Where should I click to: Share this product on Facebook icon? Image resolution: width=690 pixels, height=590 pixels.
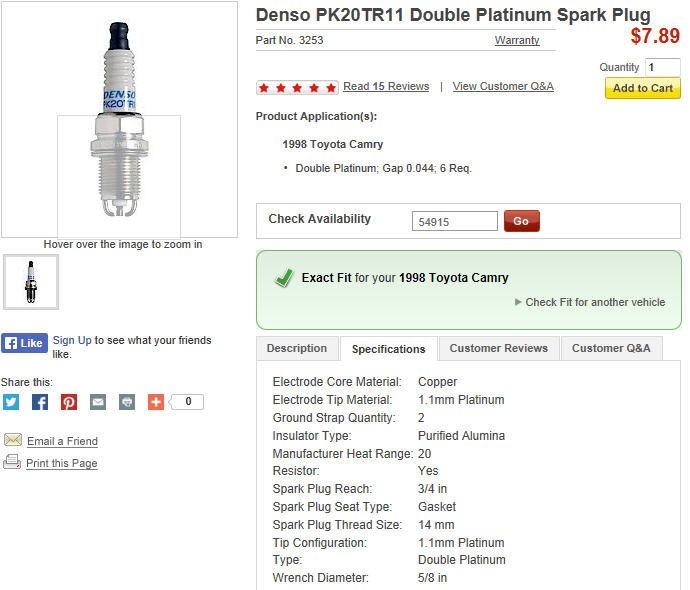[x=40, y=402]
